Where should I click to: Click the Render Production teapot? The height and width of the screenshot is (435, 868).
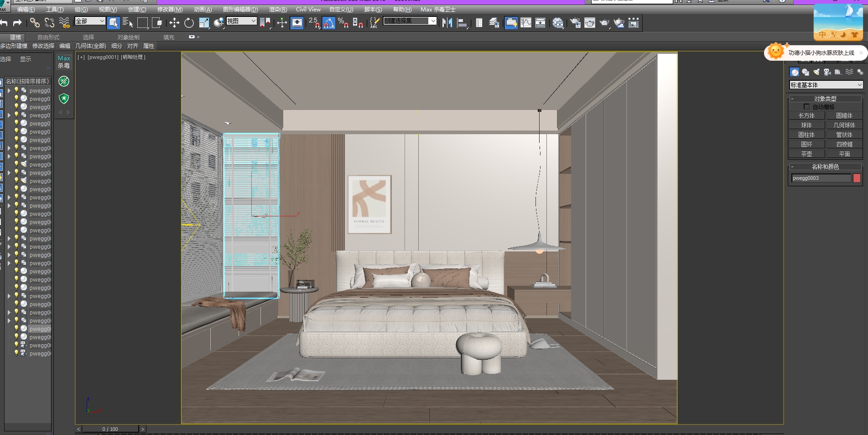pyautogui.click(x=604, y=23)
